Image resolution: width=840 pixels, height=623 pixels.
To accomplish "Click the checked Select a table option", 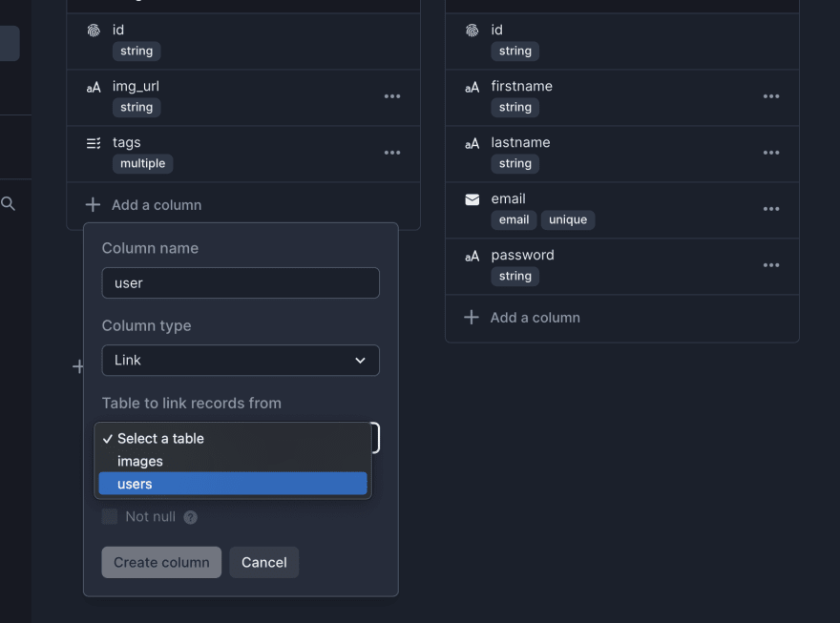I will pos(232,438).
